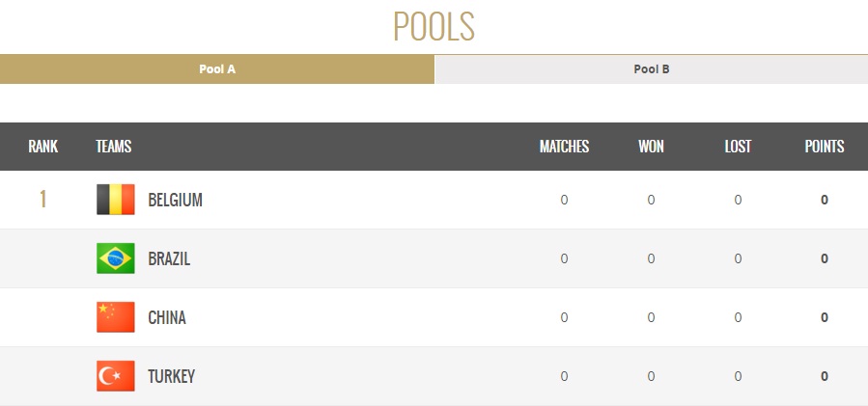Image resolution: width=868 pixels, height=406 pixels.
Task: Click the LOST column header
Action: click(x=738, y=147)
